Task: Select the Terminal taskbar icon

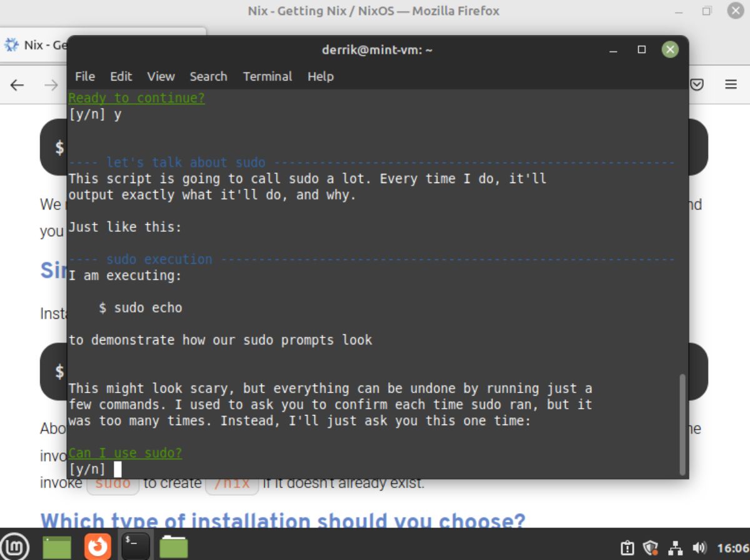Action: (136, 547)
